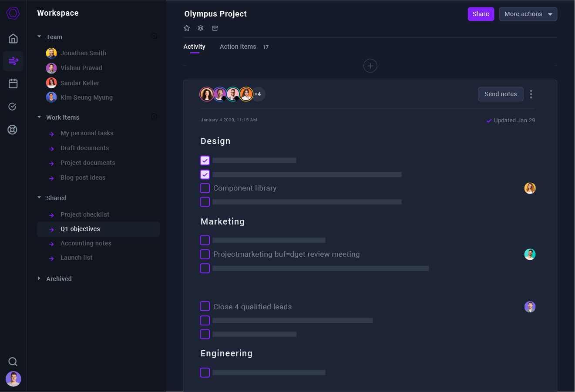Screen dimensions: 575x392
Task: Uncheck the first Design checkbox
Action: (x=205, y=161)
